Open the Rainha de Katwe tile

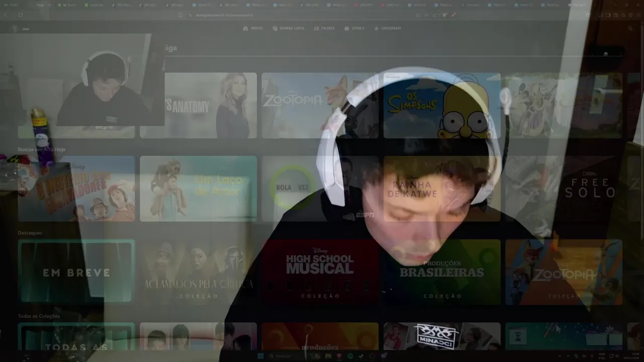[442, 189]
